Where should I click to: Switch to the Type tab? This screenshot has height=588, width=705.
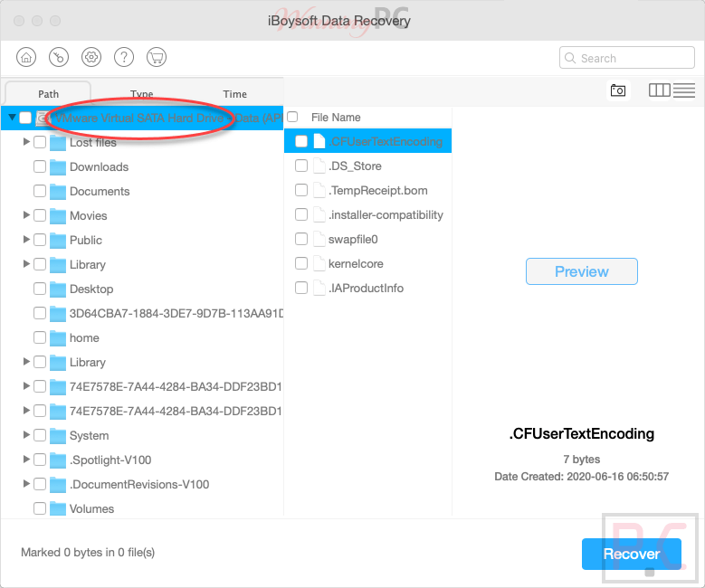pyautogui.click(x=141, y=93)
